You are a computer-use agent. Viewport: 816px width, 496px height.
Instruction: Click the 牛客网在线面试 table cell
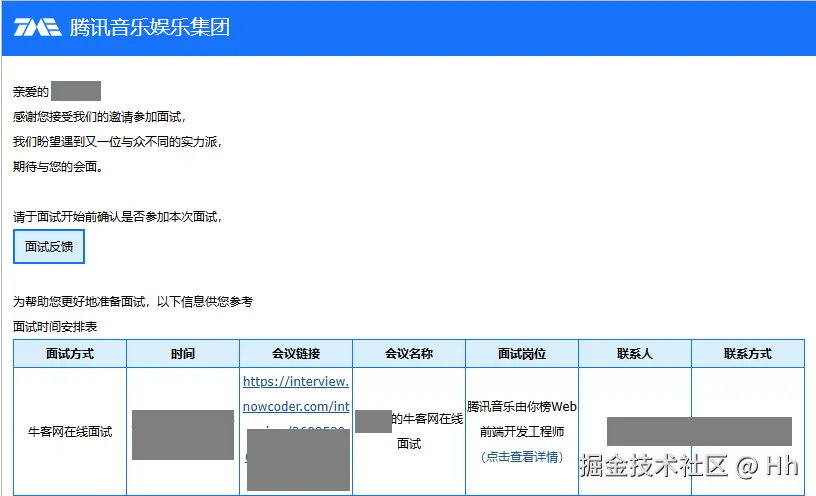70,431
